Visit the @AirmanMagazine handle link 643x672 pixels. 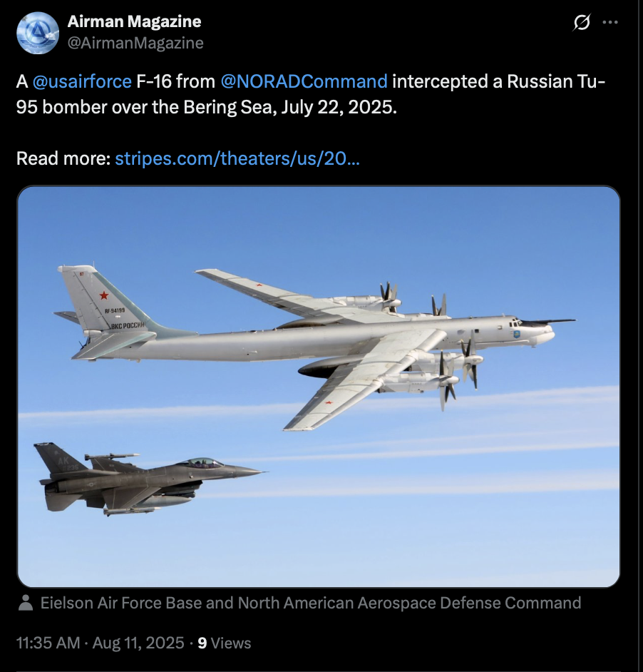(x=135, y=43)
